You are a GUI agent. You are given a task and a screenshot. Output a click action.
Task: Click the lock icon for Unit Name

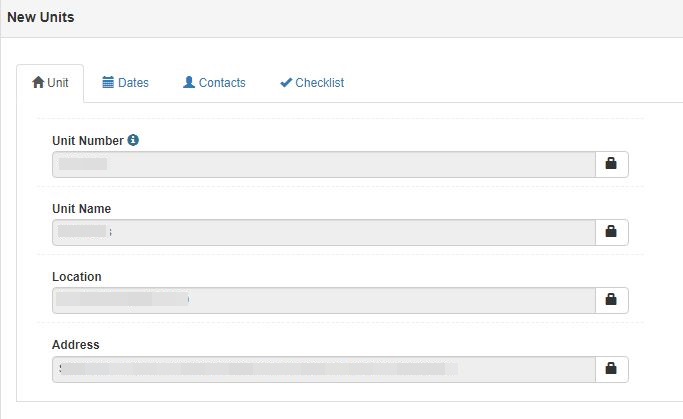(611, 231)
